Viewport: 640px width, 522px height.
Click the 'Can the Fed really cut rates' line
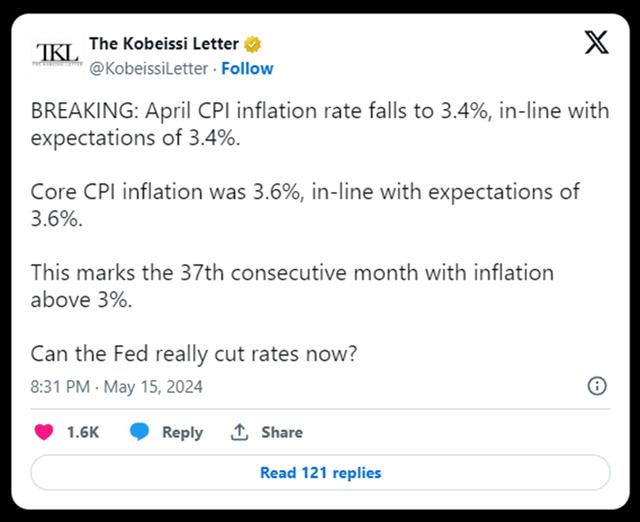click(194, 354)
